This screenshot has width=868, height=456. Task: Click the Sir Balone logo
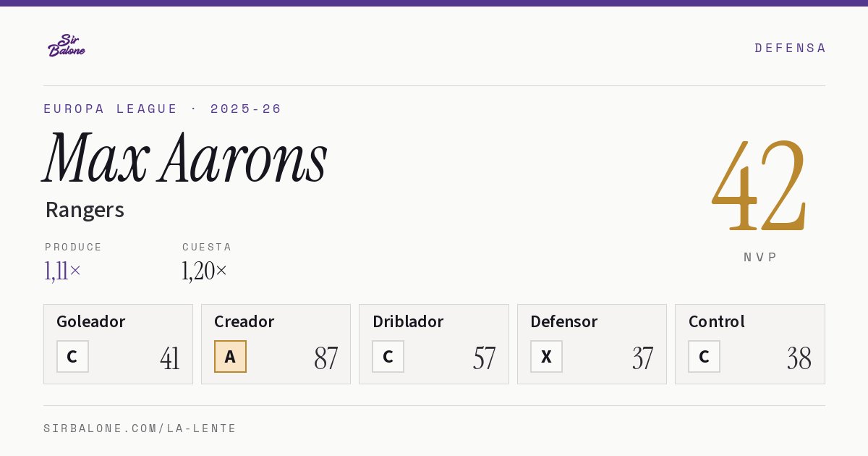point(67,46)
